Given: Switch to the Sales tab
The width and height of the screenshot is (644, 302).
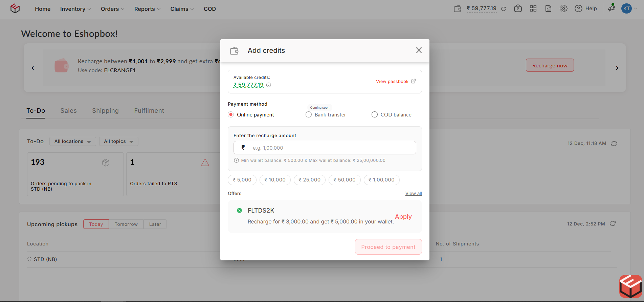Looking at the screenshot, I should pyautogui.click(x=69, y=111).
